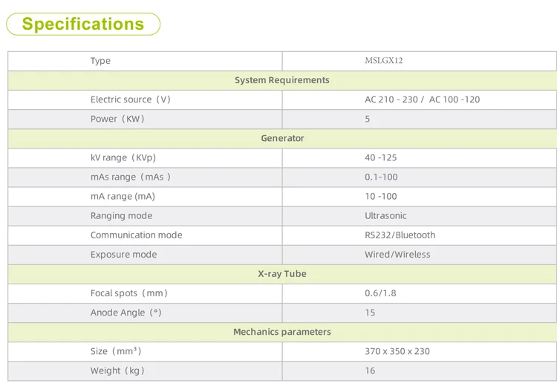Select the Weight (kg) label
Screen dimensions: 557x392
[117, 370]
